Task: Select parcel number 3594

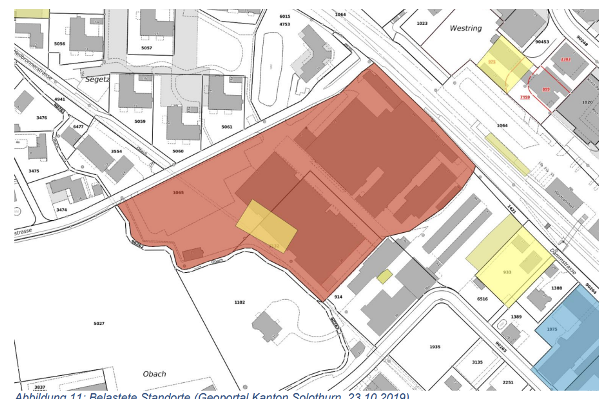Action: (x=116, y=151)
